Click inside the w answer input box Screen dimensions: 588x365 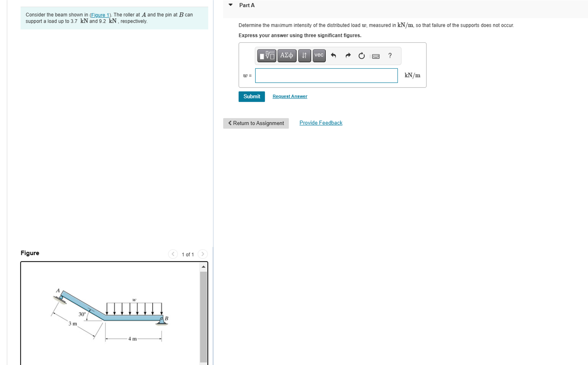(326, 76)
